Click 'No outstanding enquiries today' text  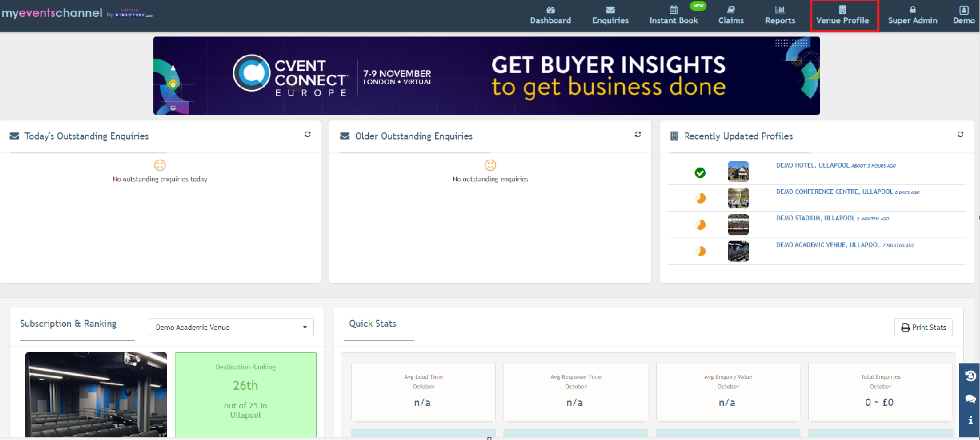click(x=160, y=179)
